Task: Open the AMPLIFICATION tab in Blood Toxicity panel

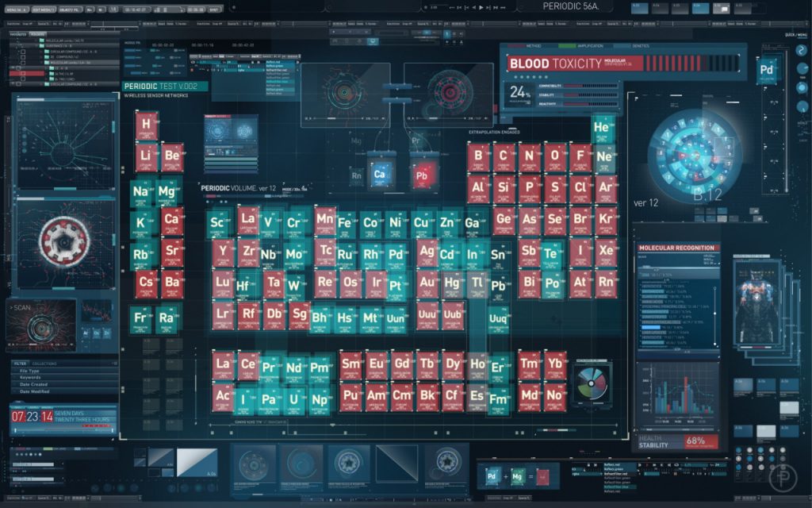Action: pos(590,46)
